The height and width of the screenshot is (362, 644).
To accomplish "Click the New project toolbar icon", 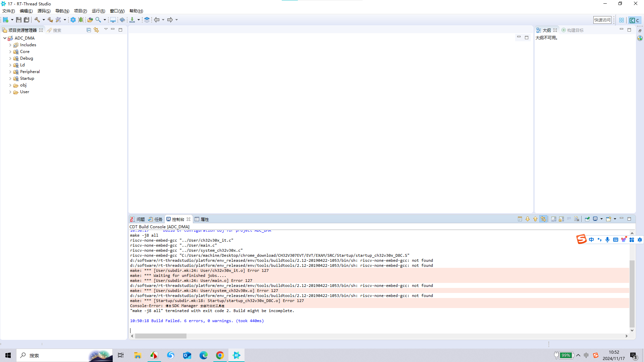I will (x=6, y=20).
